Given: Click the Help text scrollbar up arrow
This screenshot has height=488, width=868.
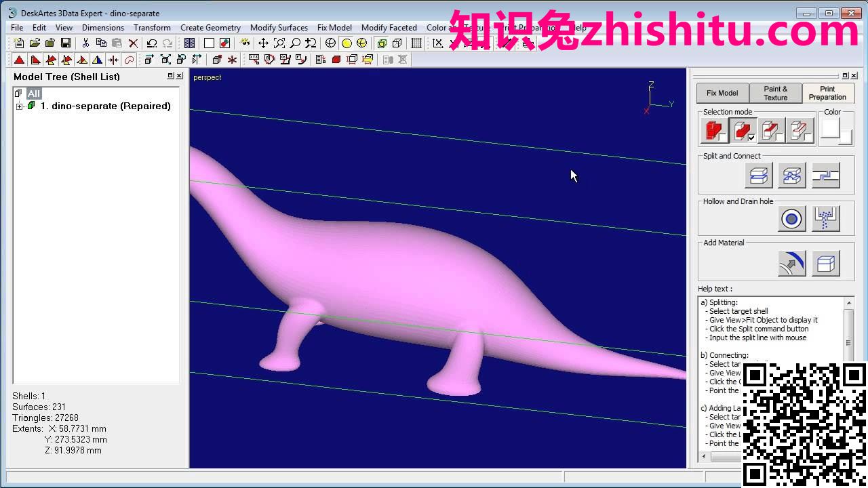Looking at the screenshot, I should click(848, 302).
